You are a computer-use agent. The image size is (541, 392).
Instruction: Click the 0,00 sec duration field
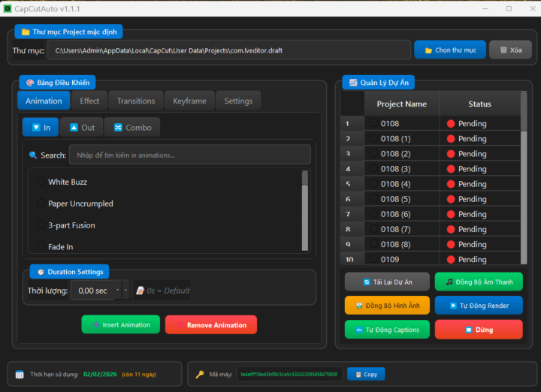[x=92, y=291]
